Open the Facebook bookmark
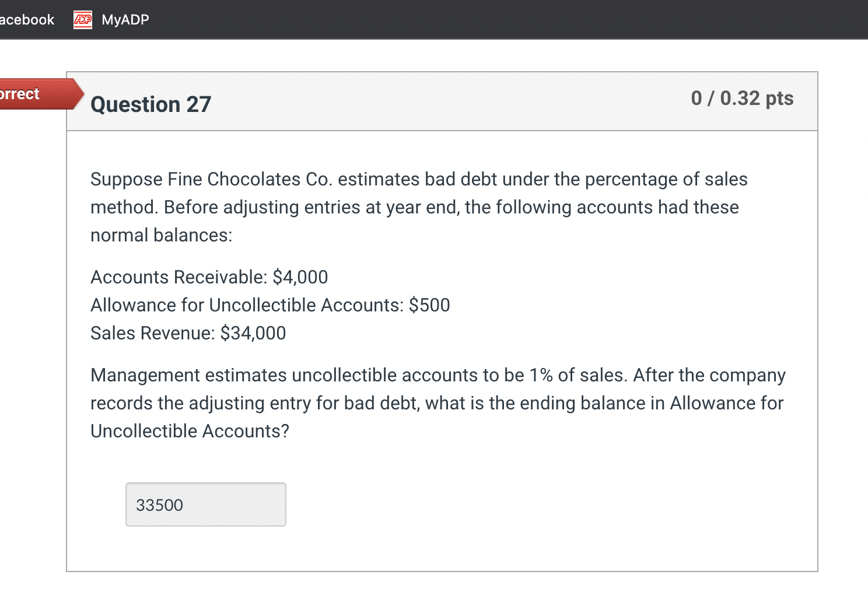 click(27, 20)
